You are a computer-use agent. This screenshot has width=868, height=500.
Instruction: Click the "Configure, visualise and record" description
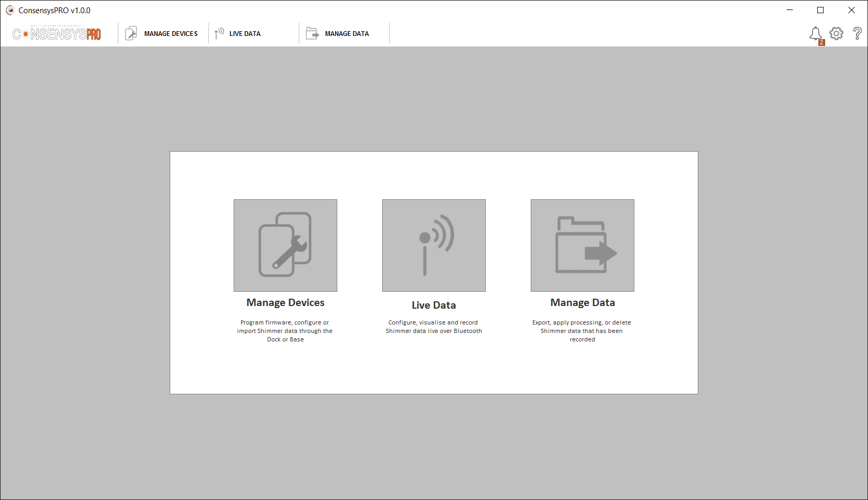pos(433,327)
